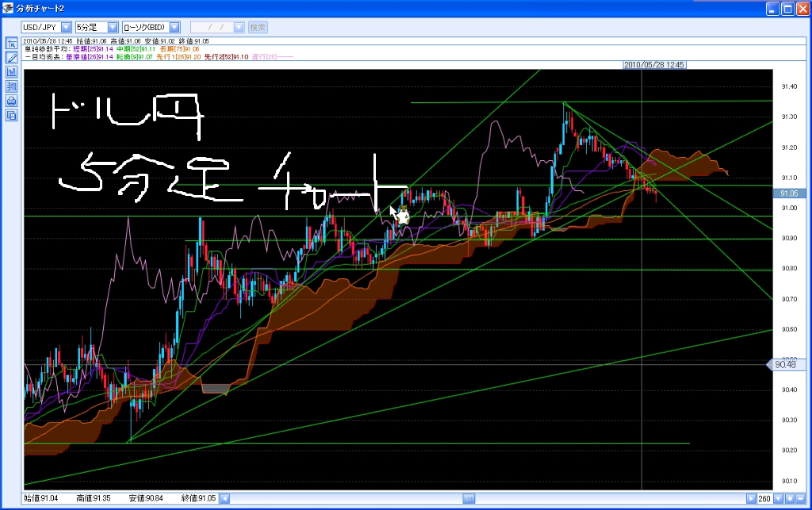Click the 先行1[26]91.20 Ichimoku label

(x=178, y=56)
